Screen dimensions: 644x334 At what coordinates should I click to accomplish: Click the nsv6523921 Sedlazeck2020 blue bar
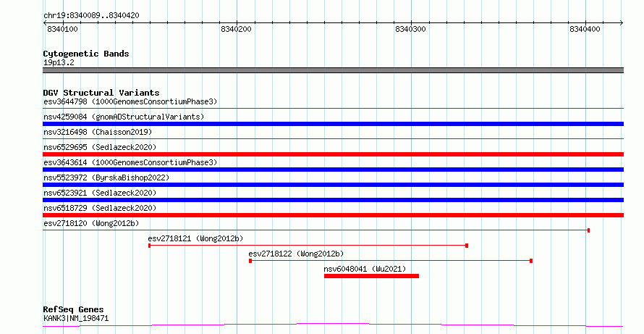tap(333, 200)
